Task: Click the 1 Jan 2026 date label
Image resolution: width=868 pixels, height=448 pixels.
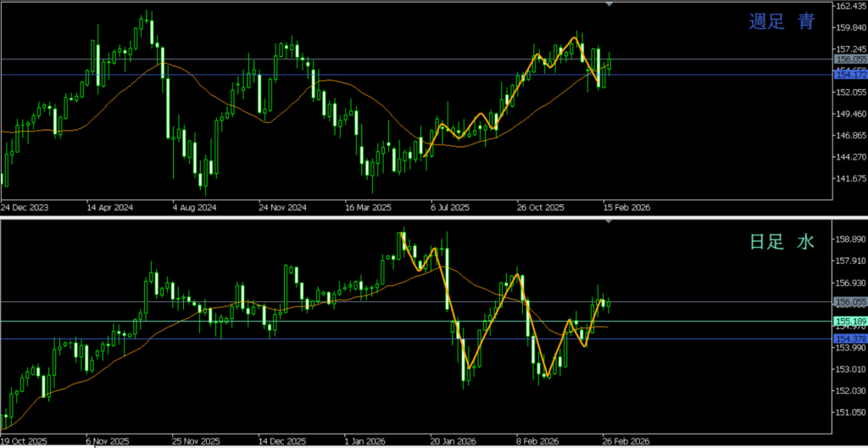Action: (x=363, y=442)
